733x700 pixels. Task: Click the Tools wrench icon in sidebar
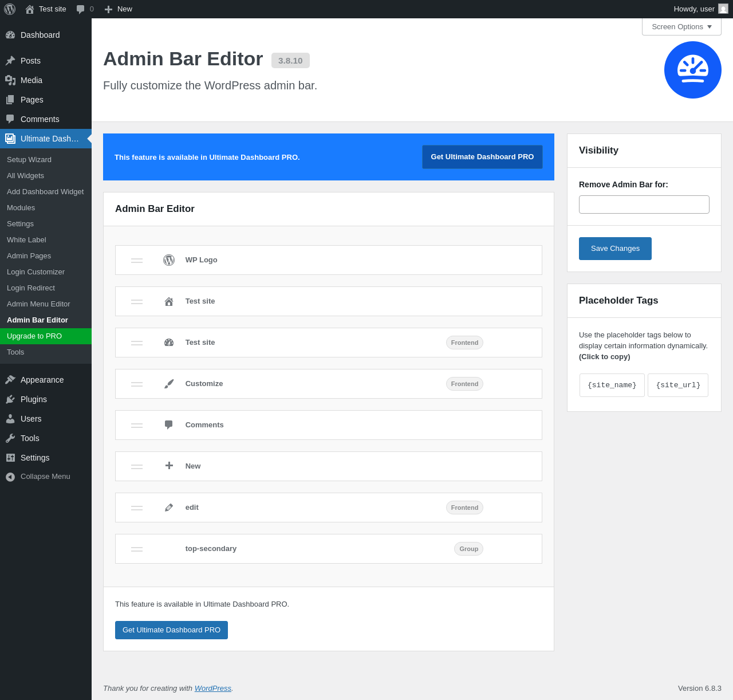[10, 438]
